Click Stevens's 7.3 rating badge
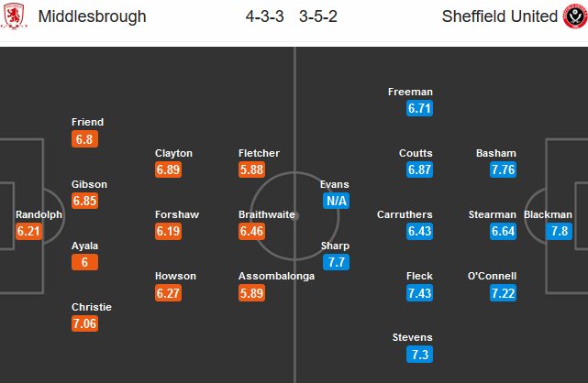Viewport: 588px width, 383px height. click(x=419, y=355)
